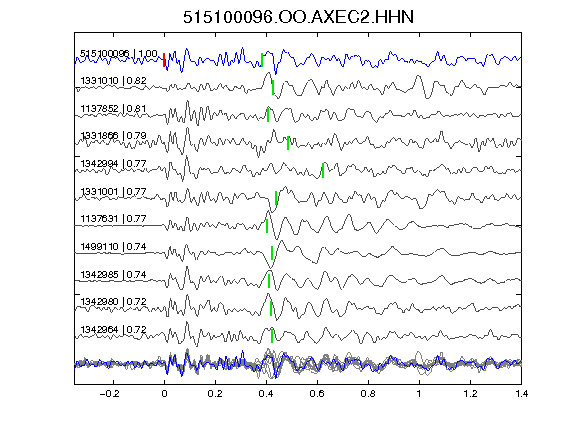
Task: Click the red marker at time zero
Action: (x=164, y=60)
